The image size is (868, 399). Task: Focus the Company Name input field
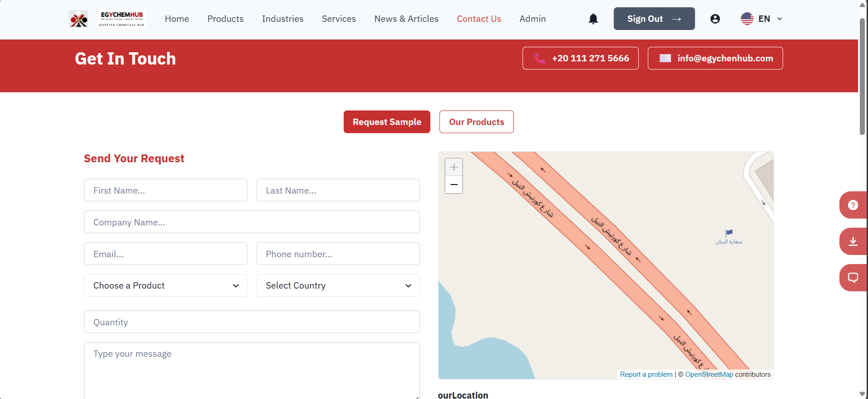click(252, 222)
